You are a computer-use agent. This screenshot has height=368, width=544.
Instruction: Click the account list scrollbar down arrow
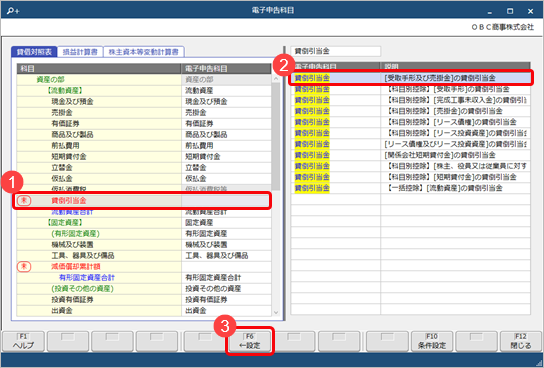pyautogui.click(x=276, y=312)
